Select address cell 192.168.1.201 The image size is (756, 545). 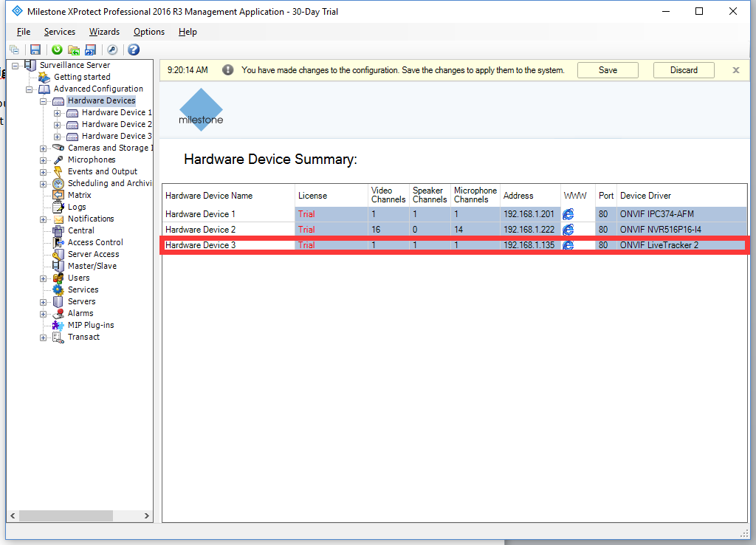529,213
